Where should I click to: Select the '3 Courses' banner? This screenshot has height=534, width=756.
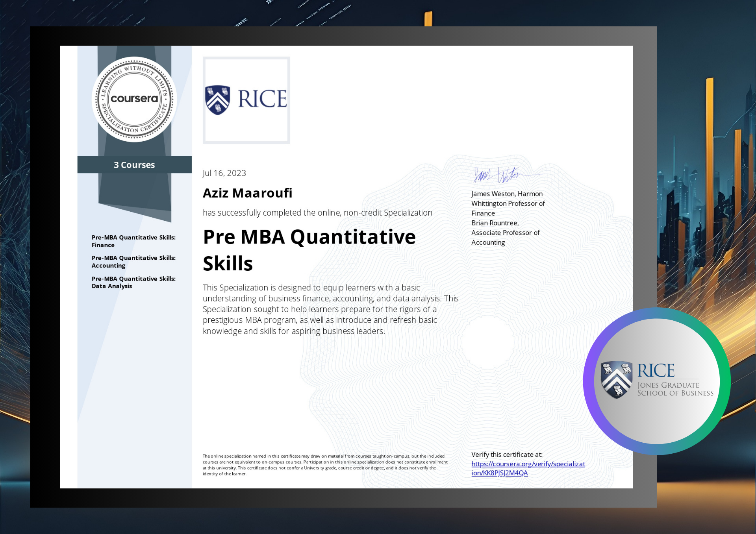coord(134,164)
